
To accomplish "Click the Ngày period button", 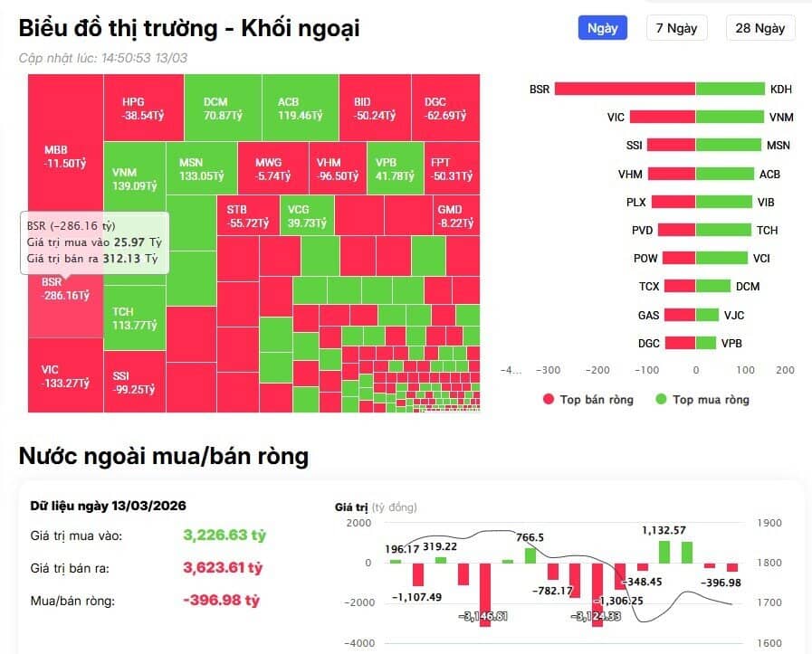I will 602,28.
